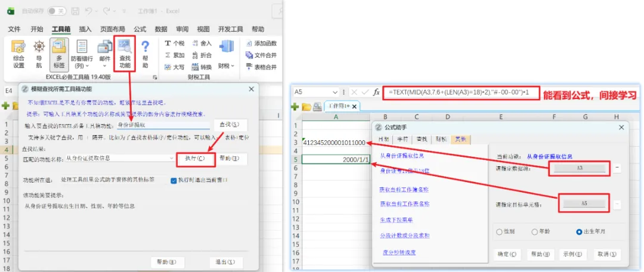Switch to 财税 tab in 公式助手 dialog

(441, 139)
